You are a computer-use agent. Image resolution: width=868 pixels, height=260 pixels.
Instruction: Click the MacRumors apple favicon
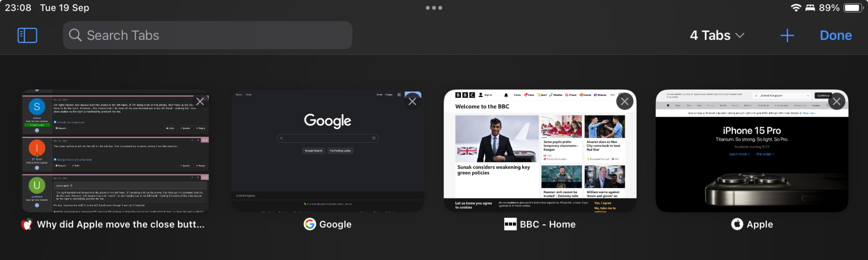point(27,224)
